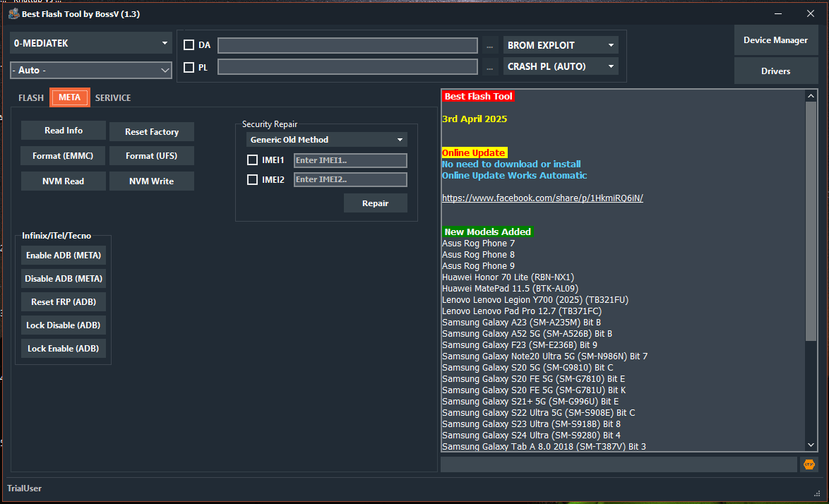Click the Reset Factory button

pyautogui.click(x=152, y=131)
